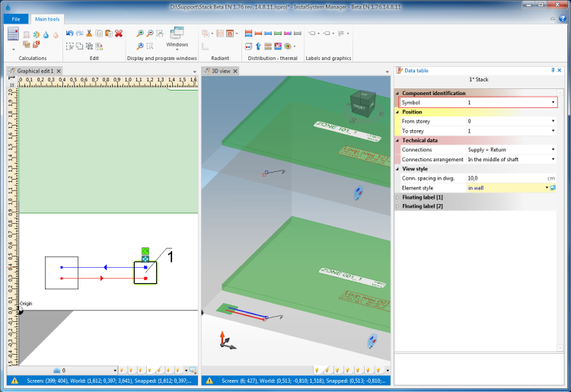Insert a stack using the blue up-arrow icon
The height and width of the screenshot is (392, 571).
[x=258, y=46]
